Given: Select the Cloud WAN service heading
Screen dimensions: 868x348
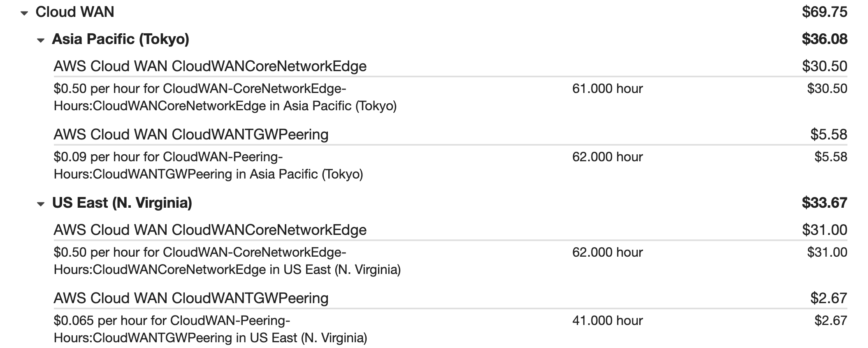Looking at the screenshot, I should (x=75, y=12).
